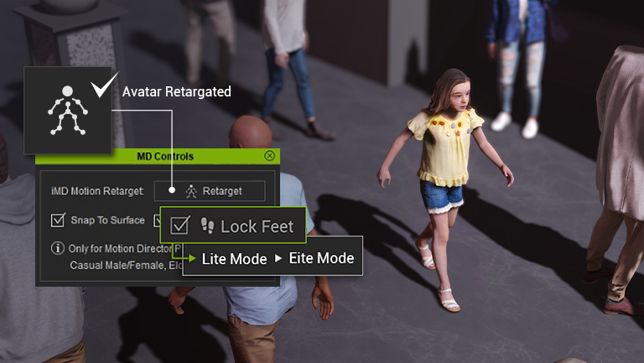
Task: Toggle the enlarged Lock Feet checkbox
Action: [x=179, y=226]
